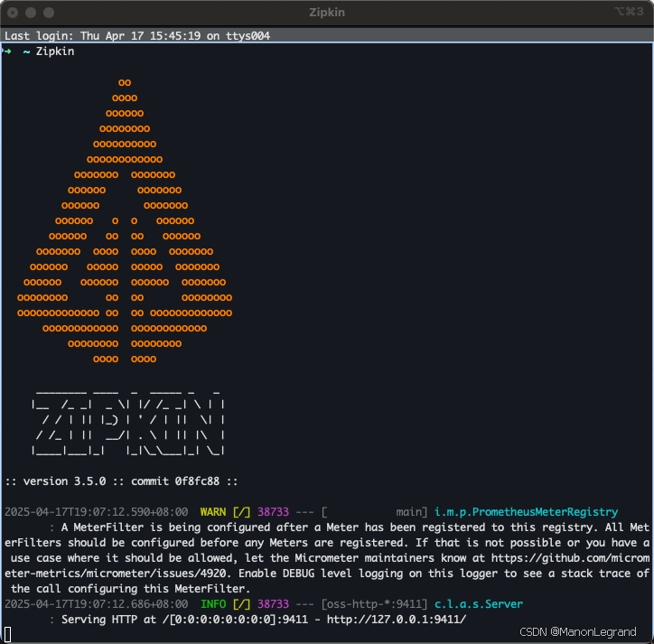This screenshot has height=644, width=654.
Task: Click the Zipkin window title
Action: (327, 13)
